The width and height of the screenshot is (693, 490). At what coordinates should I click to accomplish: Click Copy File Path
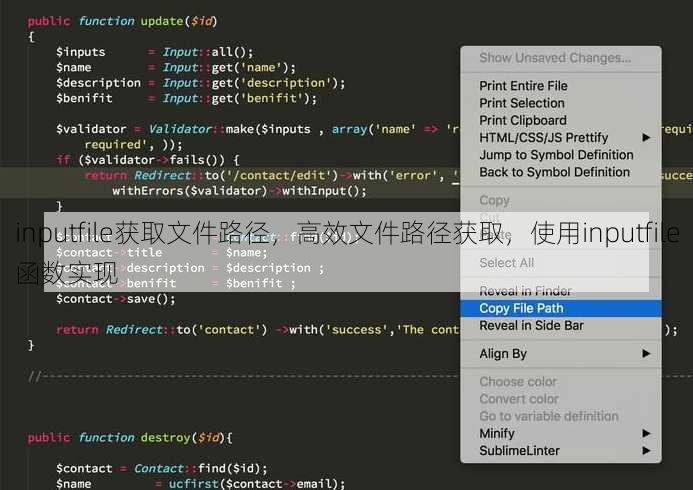(x=561, y=308)
